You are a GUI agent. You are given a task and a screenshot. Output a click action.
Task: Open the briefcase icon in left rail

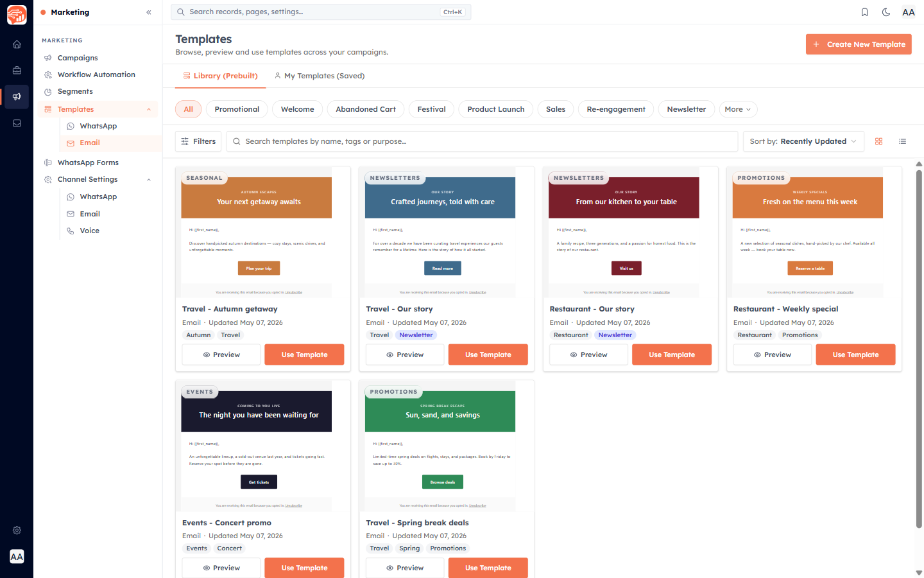tap(17, 71)
